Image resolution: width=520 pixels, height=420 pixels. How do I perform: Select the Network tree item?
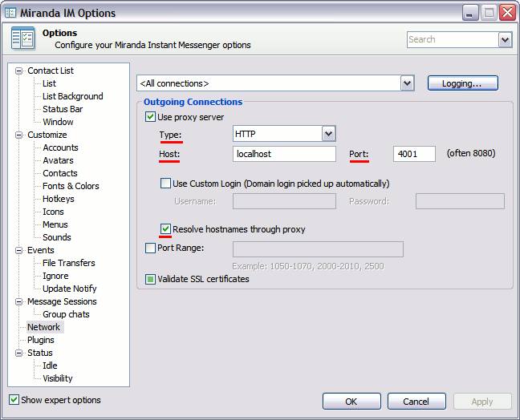tap(43, 327)
